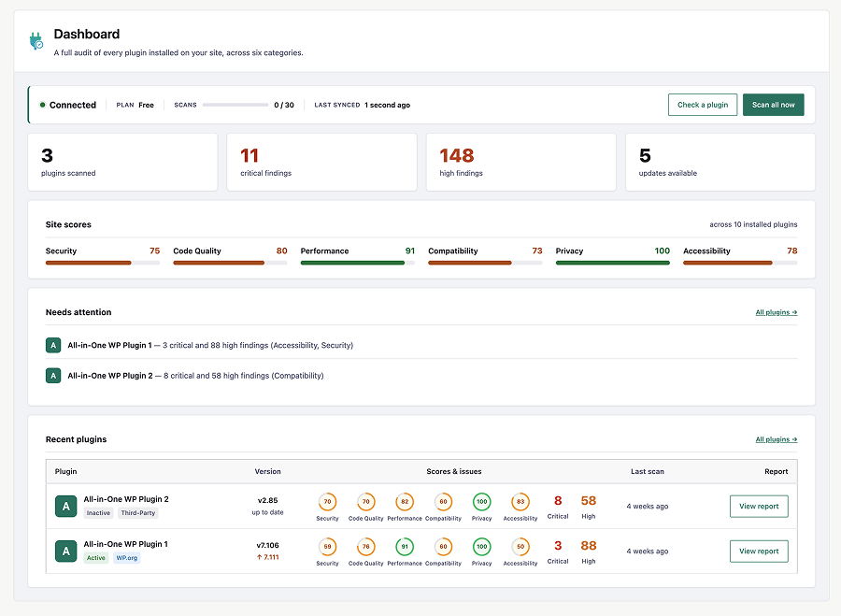Click Plugin 1's critical count 3

click(558, 546)
